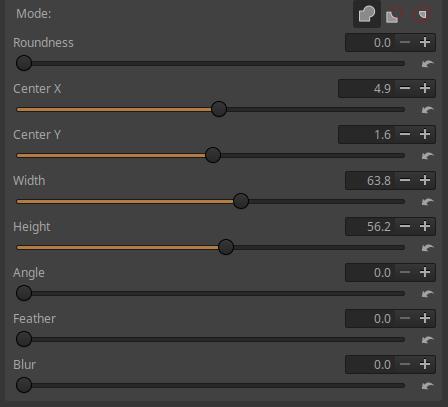448x407 pixels.
Task: Reset Center X with its reset arrow
Action: (427, 109)
